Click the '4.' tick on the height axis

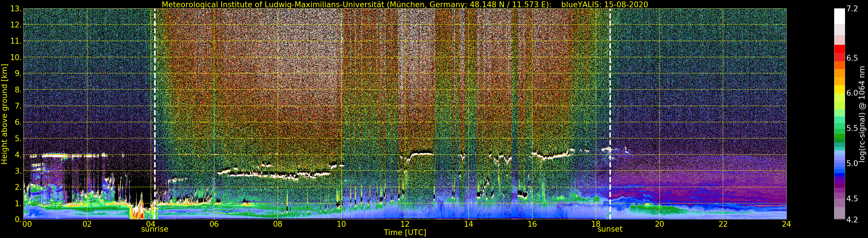18,155
